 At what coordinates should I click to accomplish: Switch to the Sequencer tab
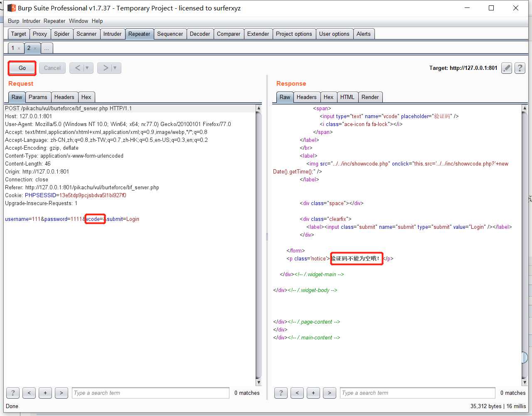(x=170, y=34)
